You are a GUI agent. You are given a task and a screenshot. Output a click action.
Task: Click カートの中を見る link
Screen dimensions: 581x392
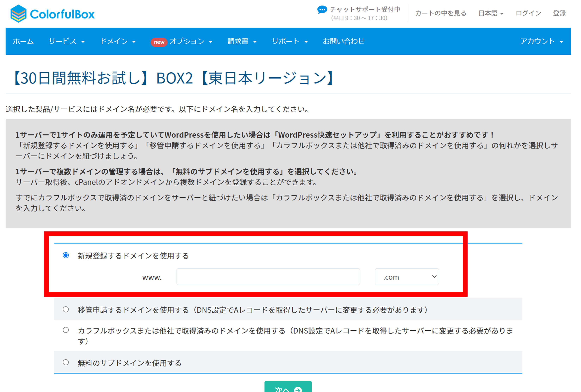point(441,13)
